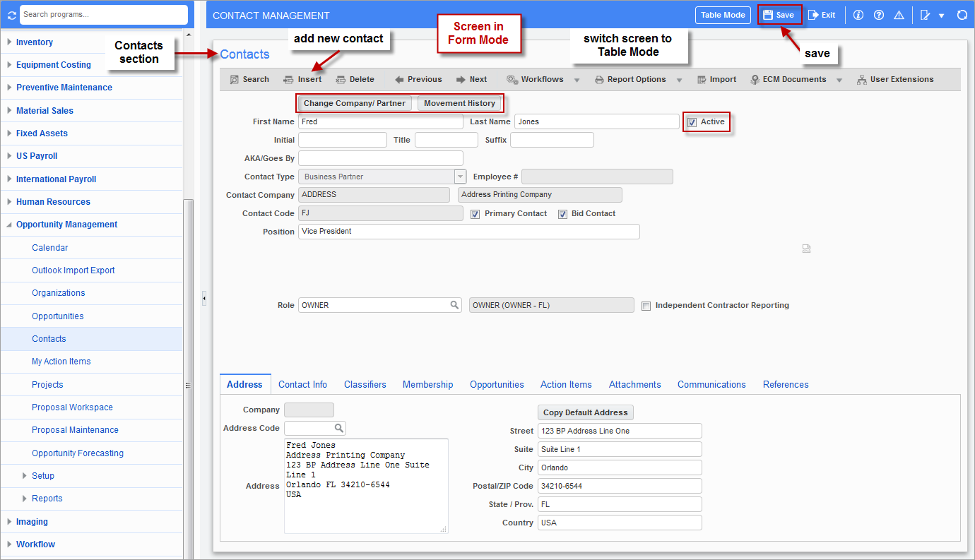Go to Next record
The image size is (975, 560).
point(471,80)
